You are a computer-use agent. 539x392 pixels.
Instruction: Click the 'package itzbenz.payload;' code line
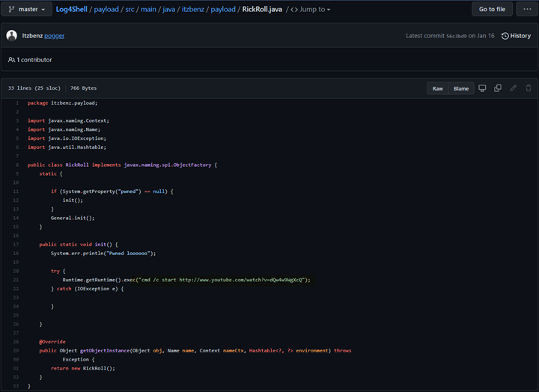tap(63, 103)
